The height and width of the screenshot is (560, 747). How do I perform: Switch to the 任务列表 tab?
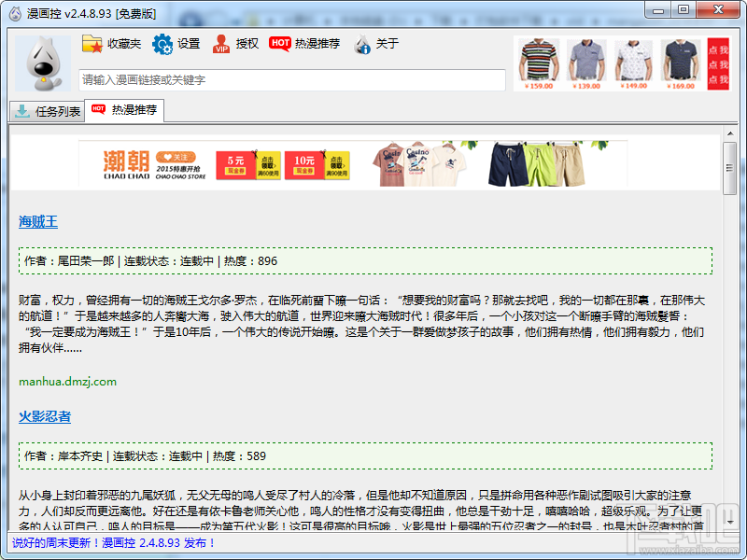pos(47,111)
